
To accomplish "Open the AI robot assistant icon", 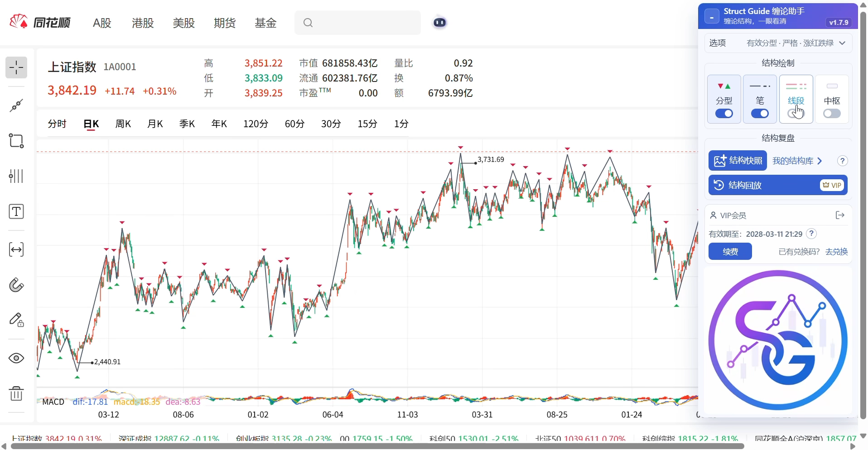I will coord(439,22).
